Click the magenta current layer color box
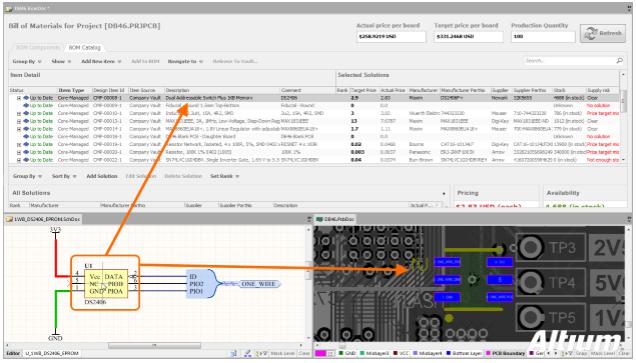636x363 pixels. click(x=320, y=354)
